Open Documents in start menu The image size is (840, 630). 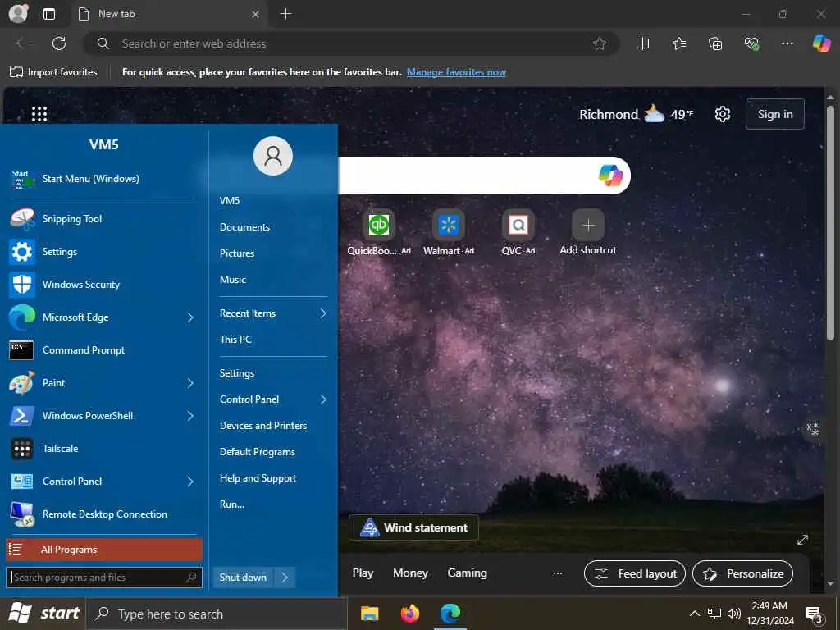pyautogui.click(x=244, y=227)
